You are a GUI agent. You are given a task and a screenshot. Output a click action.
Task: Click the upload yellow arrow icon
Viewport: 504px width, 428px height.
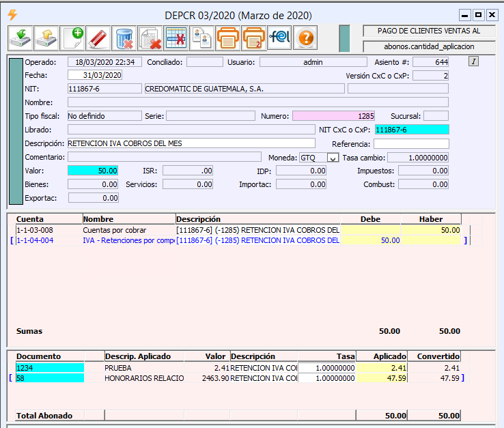click(x=46, y=38)
